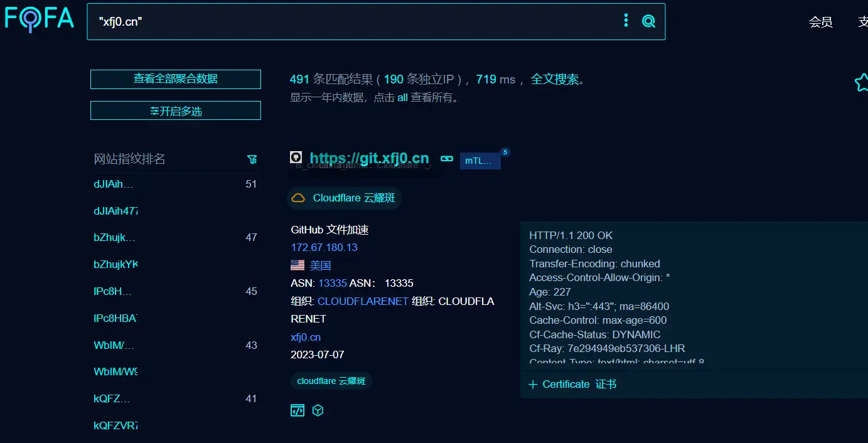
Task: Click the filter icon beside 网站指纹排名
Action: 252,159
